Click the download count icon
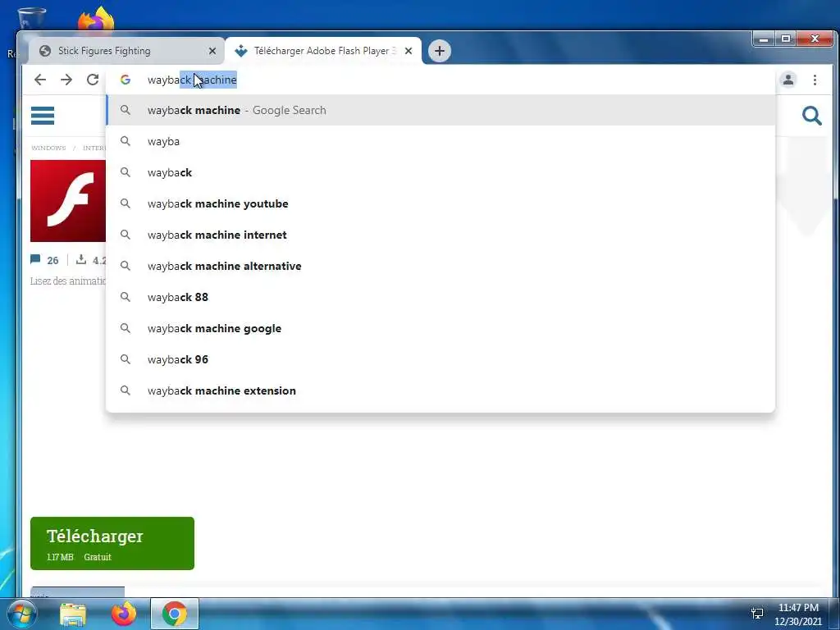 click(81, 260)
